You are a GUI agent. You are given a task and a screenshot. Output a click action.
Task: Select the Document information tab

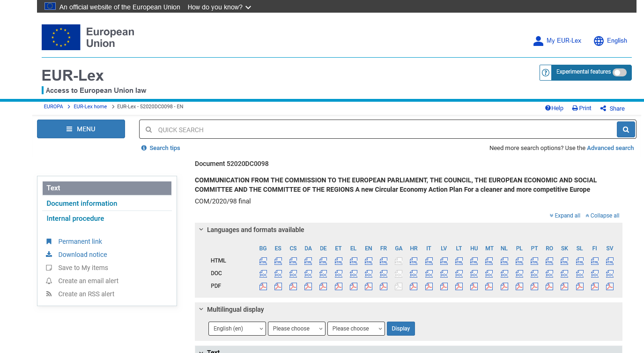(82, 203)
